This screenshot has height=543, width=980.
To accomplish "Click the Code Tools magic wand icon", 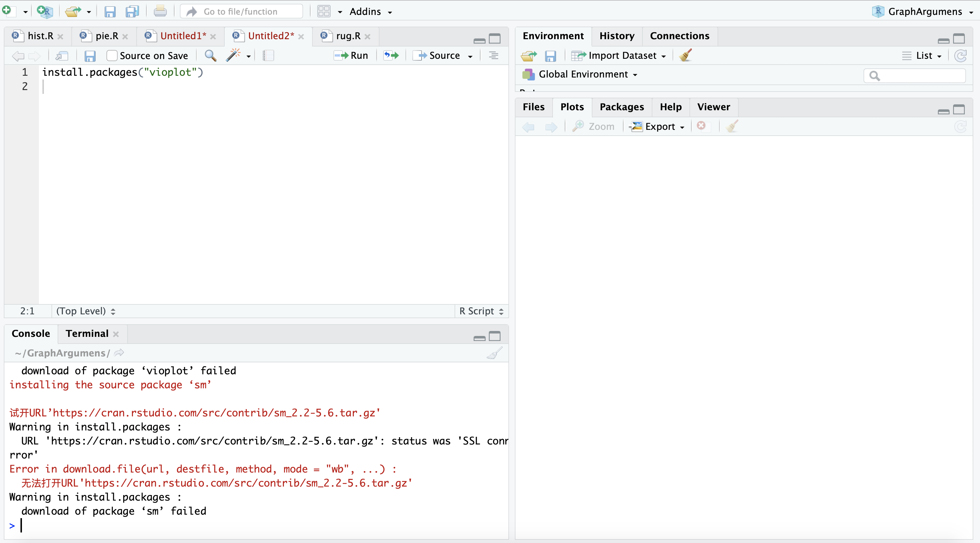I will [233, 55].
